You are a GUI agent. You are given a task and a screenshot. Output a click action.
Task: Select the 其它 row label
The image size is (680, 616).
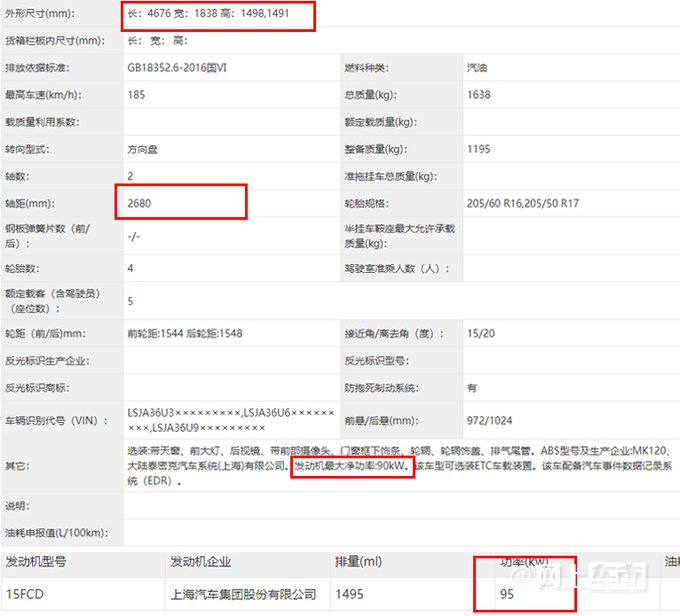pyautogui.click(x=17, y=466)
